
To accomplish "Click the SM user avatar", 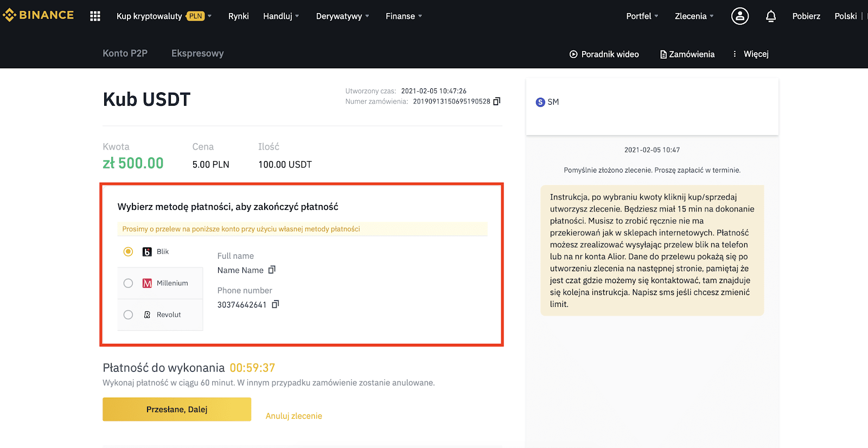I will (540, 102).
